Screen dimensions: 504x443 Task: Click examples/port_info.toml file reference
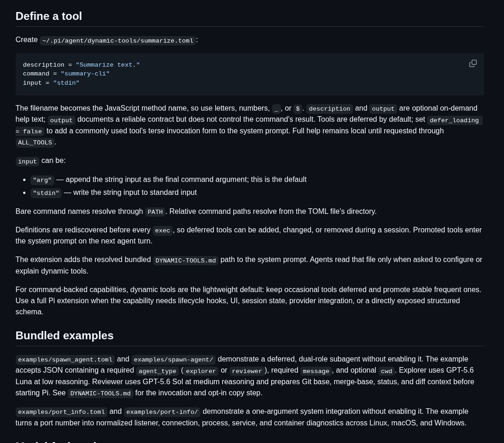pos(62,412)
